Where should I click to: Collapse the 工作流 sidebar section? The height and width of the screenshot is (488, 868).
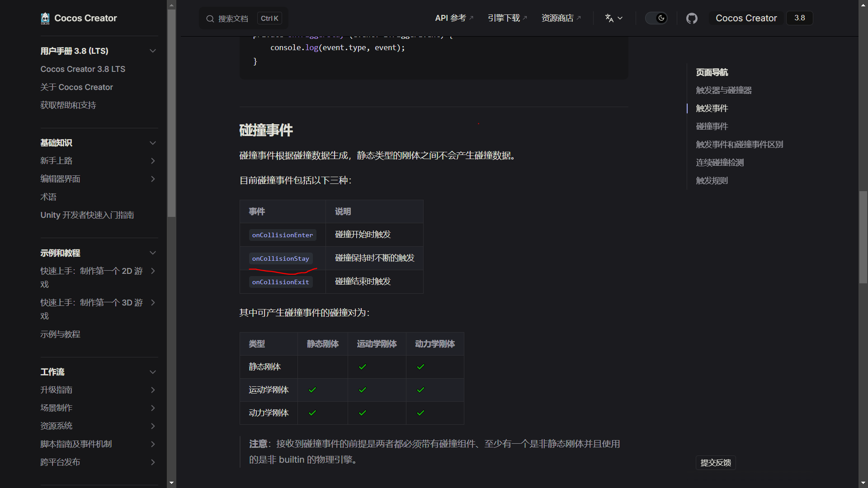pos(153,372)
